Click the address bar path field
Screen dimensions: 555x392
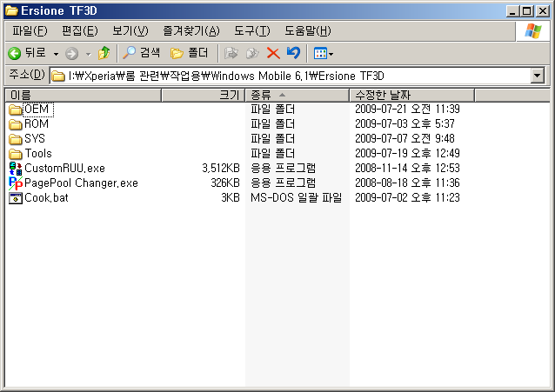(x=291, y=76)
